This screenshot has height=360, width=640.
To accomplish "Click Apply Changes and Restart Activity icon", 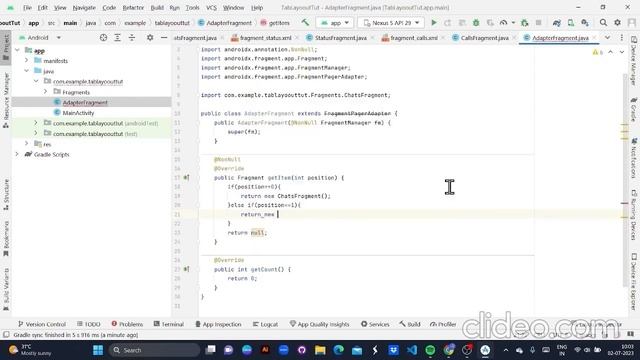I will (x=448, y=23).
